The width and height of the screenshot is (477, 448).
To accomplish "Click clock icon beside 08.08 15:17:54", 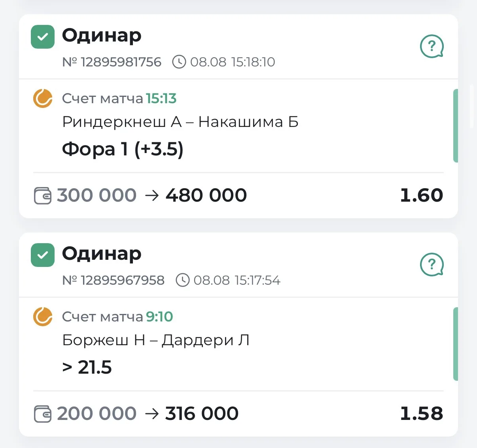I will [182, 280].
